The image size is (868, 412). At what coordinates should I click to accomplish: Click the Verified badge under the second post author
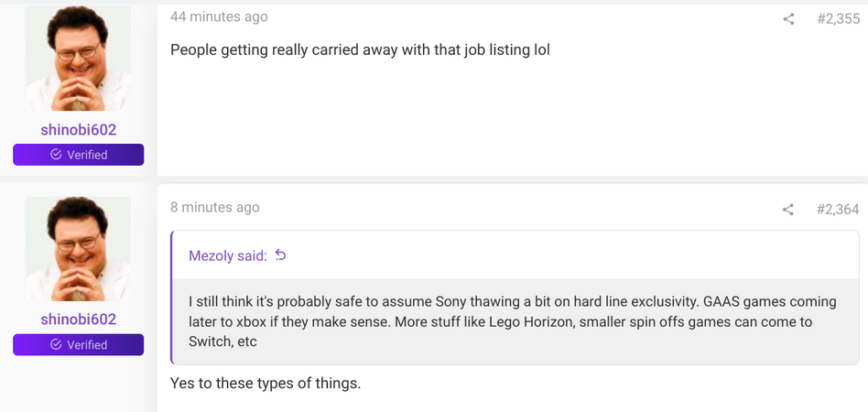pyautogui.click(x=79, y=344)
